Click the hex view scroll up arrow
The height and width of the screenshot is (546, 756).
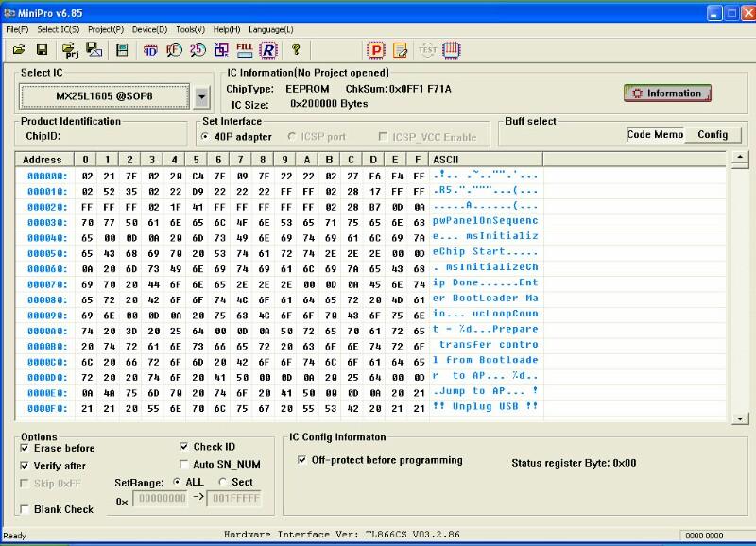740,157
